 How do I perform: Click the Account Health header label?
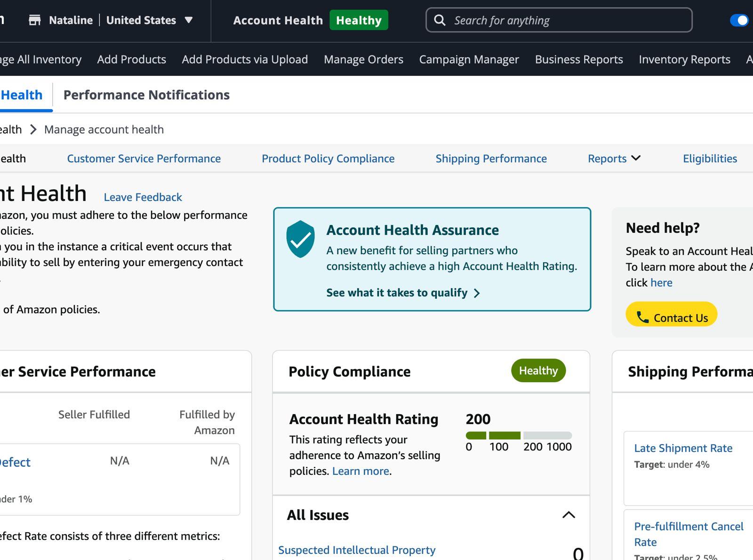[278, 20]
